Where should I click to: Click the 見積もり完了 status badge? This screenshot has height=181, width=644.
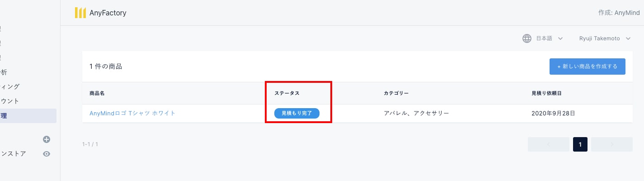[x=296, y=113]
